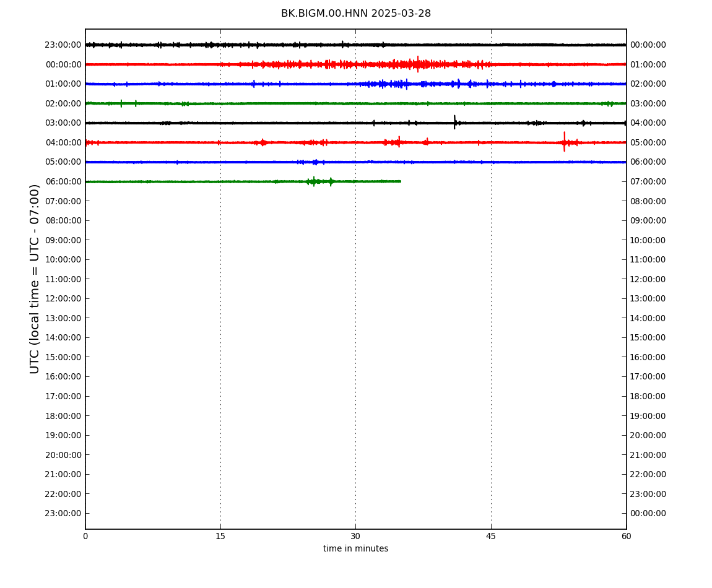Click right-axis label 19:00:00

(x=648, y=416)
